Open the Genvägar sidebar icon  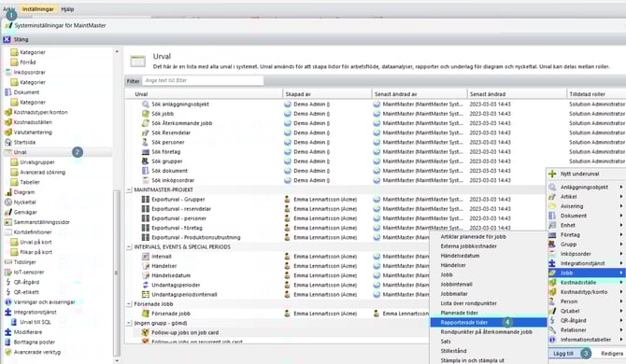click(7, 212)
